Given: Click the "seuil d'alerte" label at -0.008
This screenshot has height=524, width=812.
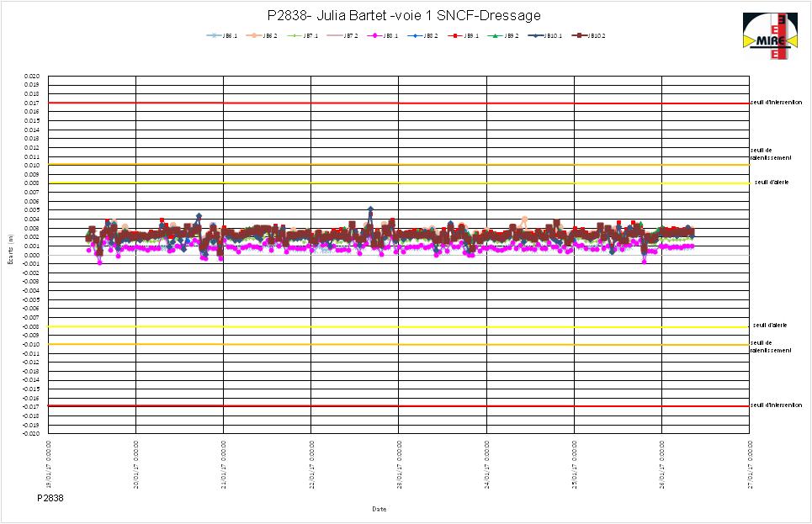Looking at the screenshot, I should 770,326.
